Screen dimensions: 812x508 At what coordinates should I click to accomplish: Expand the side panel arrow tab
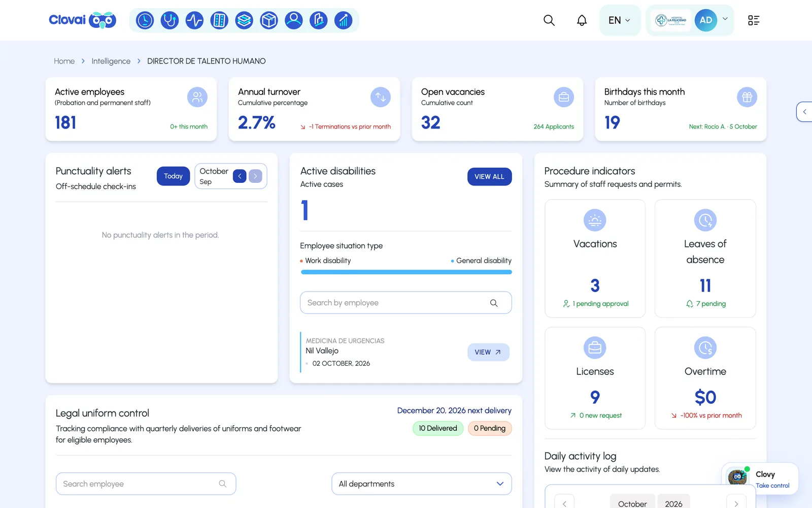click(x=804, y=112)
